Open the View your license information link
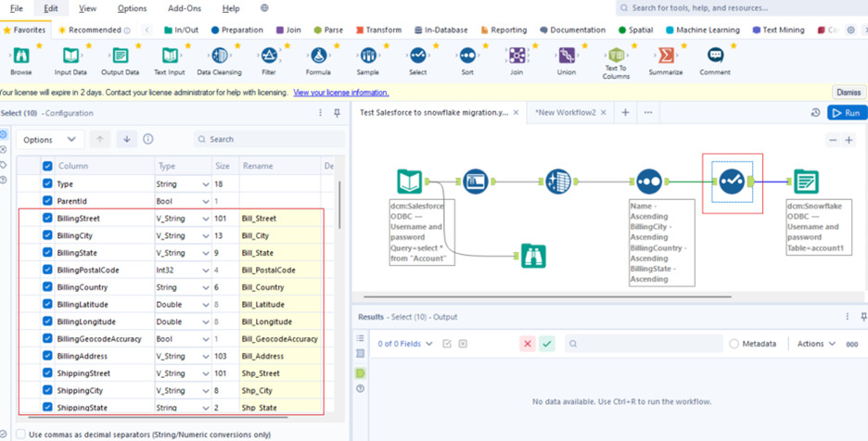Viewport: 868px width, 441px height. point(340,93)
